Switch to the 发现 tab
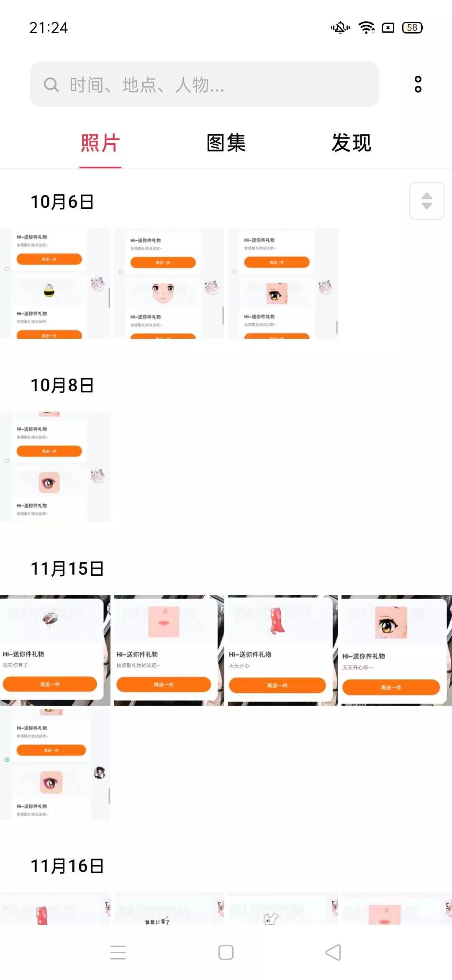 [x=352, y=143]
